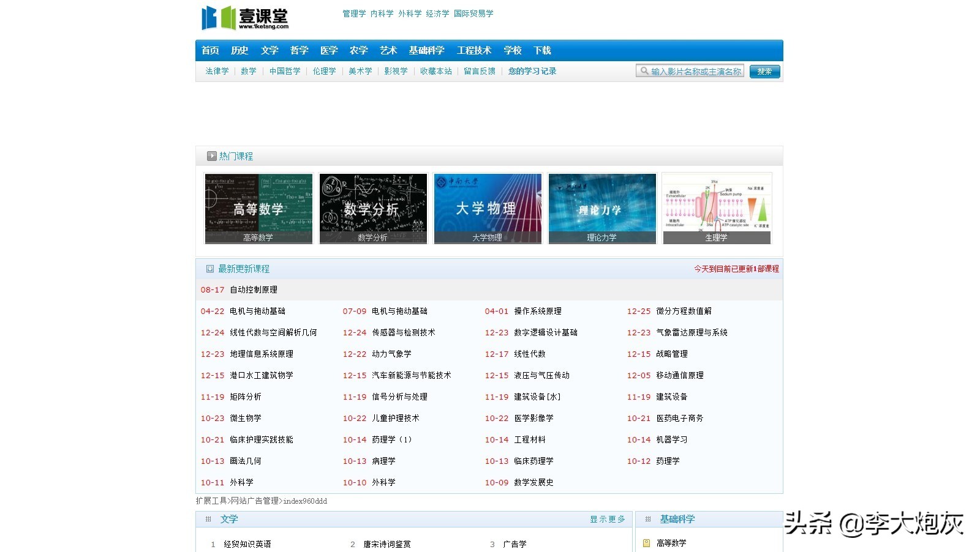The image size is (980, 552).
Task: Click the grid handle icon on 文学 panel
Action: [208, 518]
